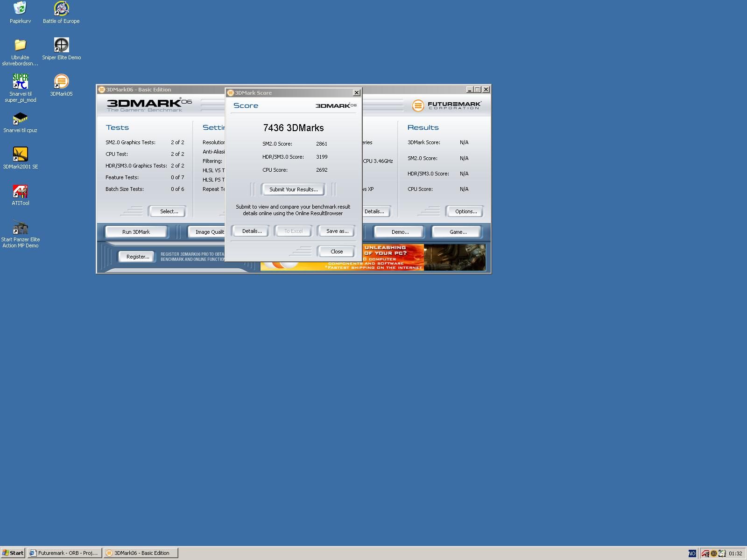
Task: Click the Futuremark Corporation logo
Action: click(447, 105)
